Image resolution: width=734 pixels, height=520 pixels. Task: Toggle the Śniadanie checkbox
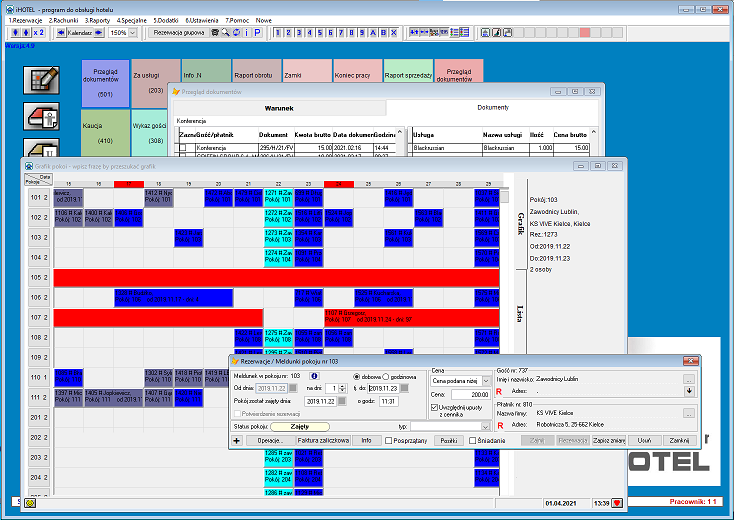[x=472, y=440]
